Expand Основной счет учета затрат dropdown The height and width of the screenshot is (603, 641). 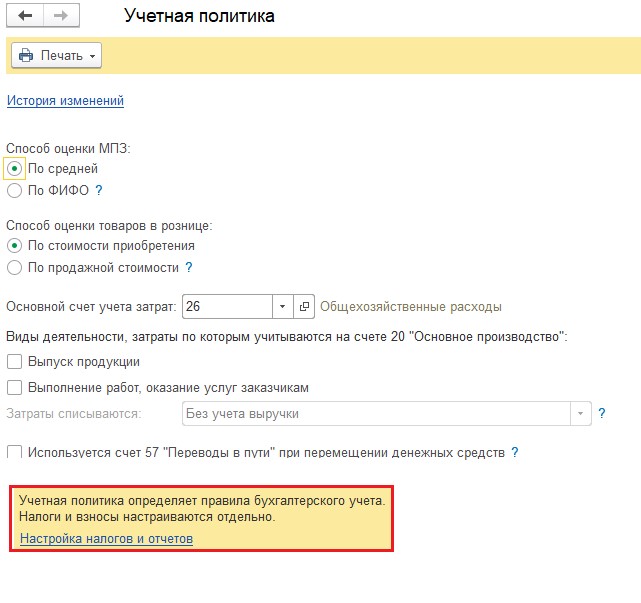(x=282, y=307)
